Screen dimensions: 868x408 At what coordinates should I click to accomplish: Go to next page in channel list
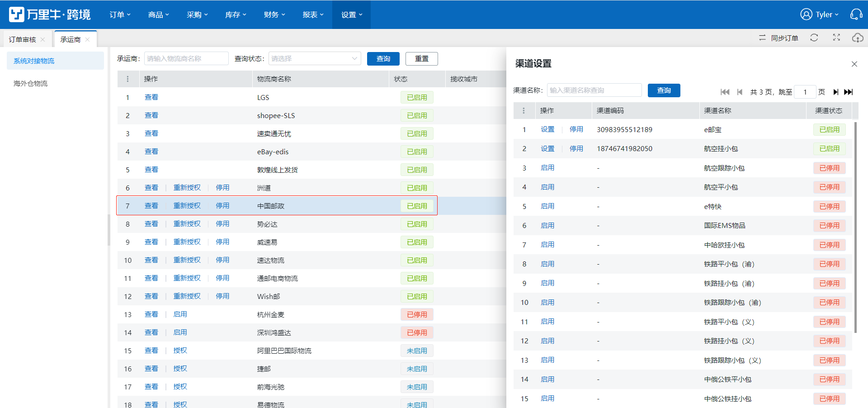click(836, 92)
